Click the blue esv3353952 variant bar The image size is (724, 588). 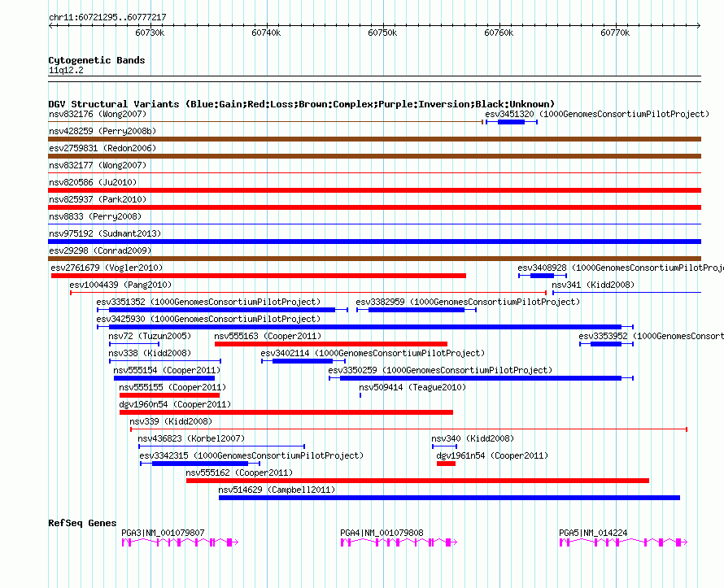click(x=606, y=344)
